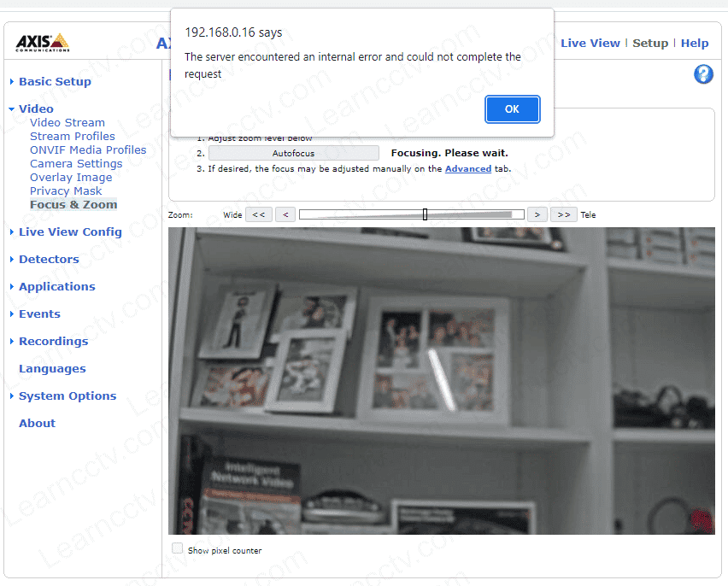Click the camera live preview image
Screen dimensions: 728x586
(441, 381)
